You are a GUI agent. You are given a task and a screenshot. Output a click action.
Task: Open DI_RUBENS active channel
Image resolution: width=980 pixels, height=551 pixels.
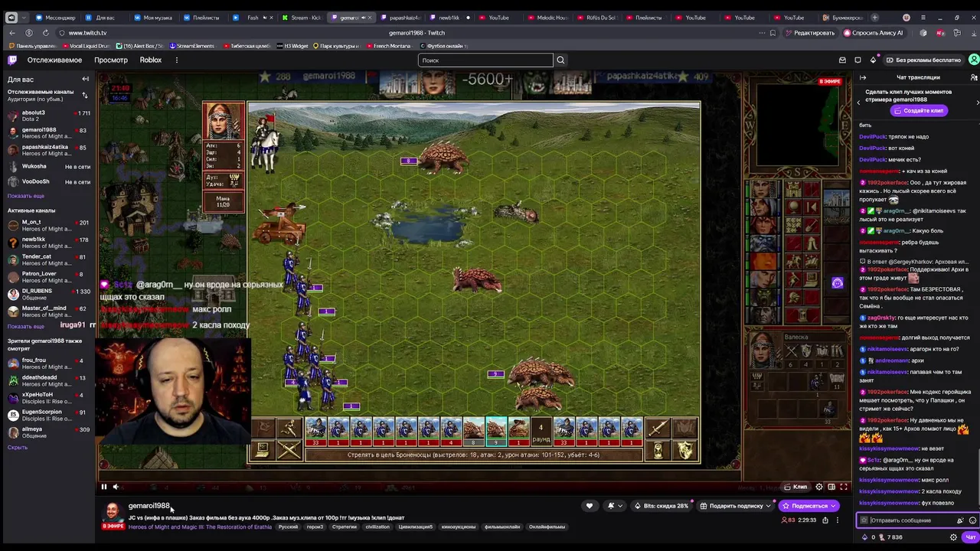point(47,294)
